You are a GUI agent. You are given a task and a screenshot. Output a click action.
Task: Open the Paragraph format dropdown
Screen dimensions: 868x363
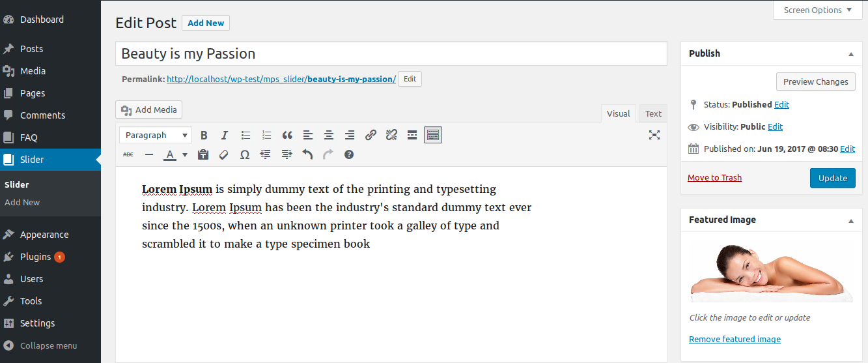point(156,135)
